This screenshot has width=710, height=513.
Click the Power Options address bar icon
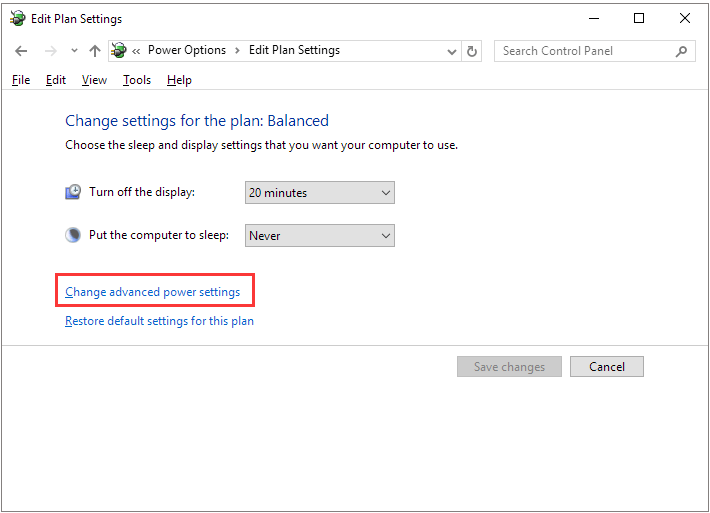point(120,51)
